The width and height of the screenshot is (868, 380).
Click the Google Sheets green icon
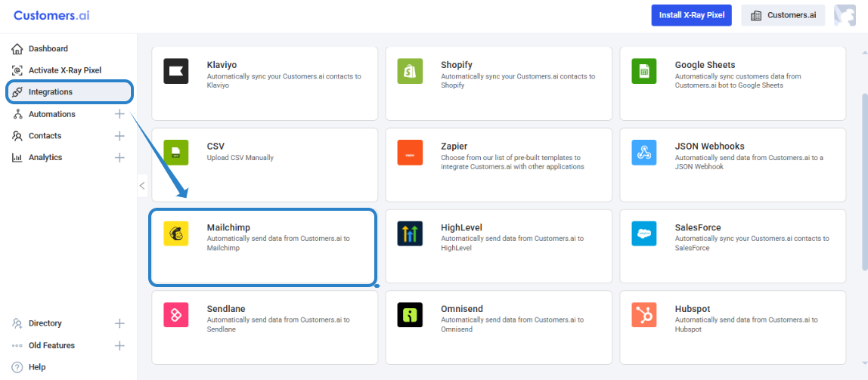[x=643, y=71]
